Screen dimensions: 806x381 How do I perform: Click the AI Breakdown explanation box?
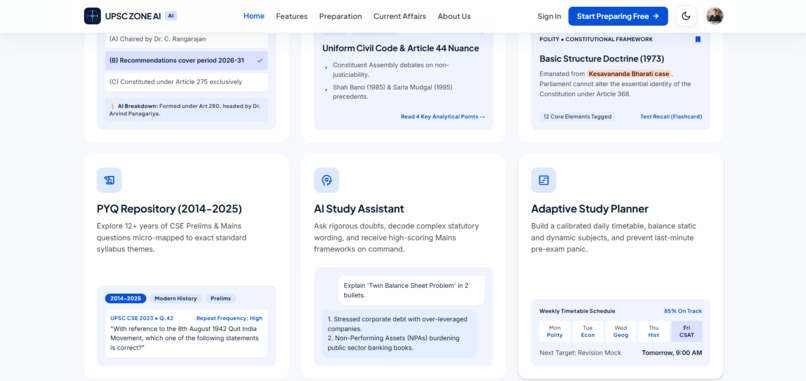[x=186, y=110]
